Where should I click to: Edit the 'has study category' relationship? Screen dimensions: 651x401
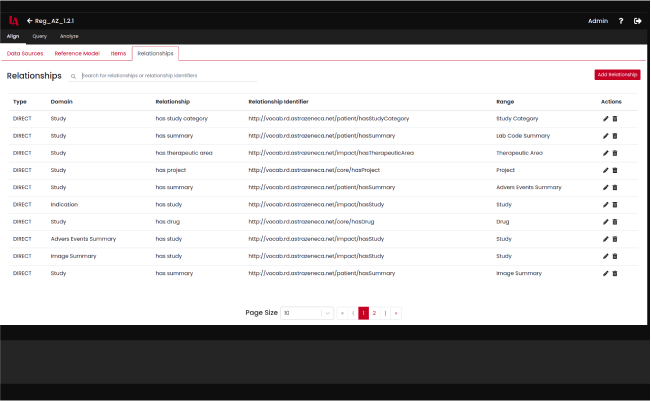tap(606, 119)
